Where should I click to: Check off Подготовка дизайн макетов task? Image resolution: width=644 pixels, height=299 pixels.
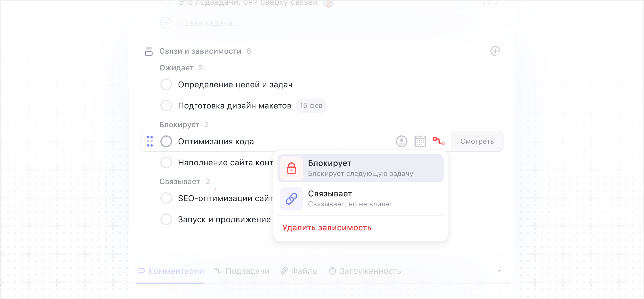(166, 106)
